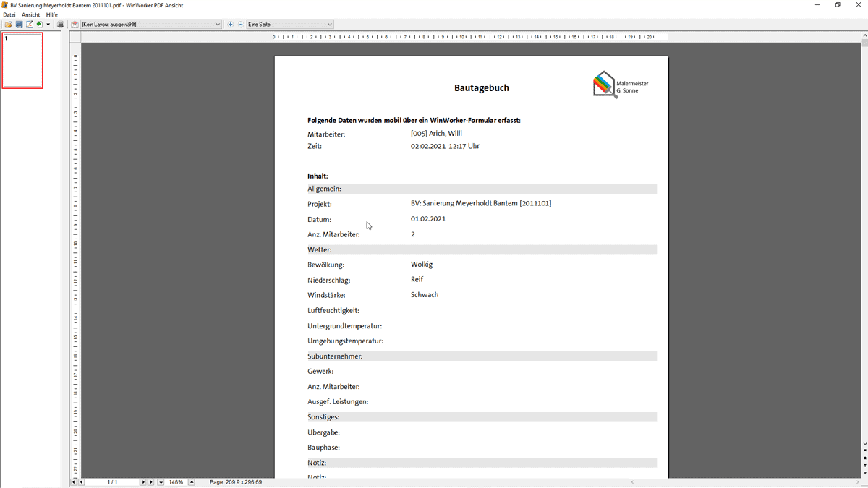868x488 pixels.
Task: Click the green arrow export document icon
Action: 40,25
